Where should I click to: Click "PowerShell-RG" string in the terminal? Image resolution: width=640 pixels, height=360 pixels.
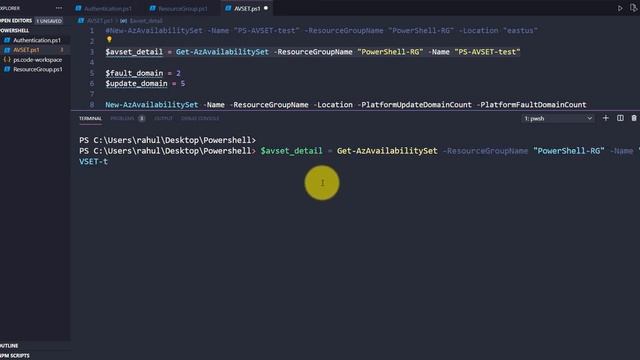(569, 151)
